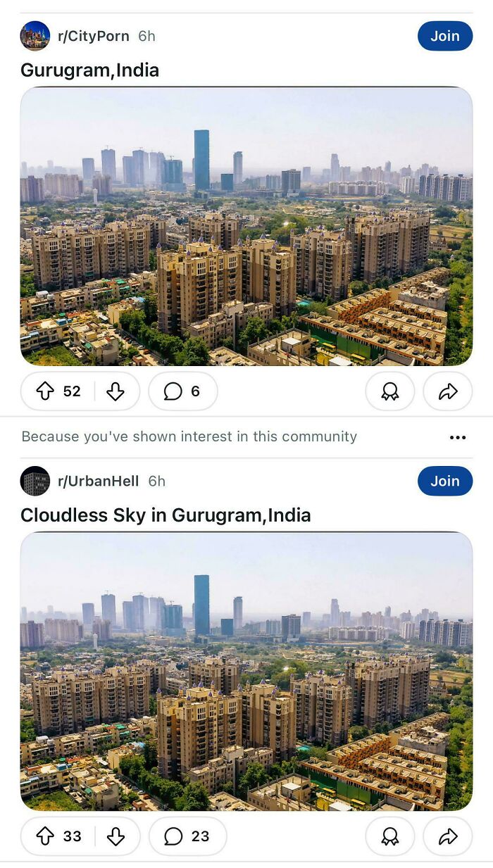Screen dimensions: 493x868
Task: Open the 23 comments on r/UrbanHell post
Action: coord(187,836)
